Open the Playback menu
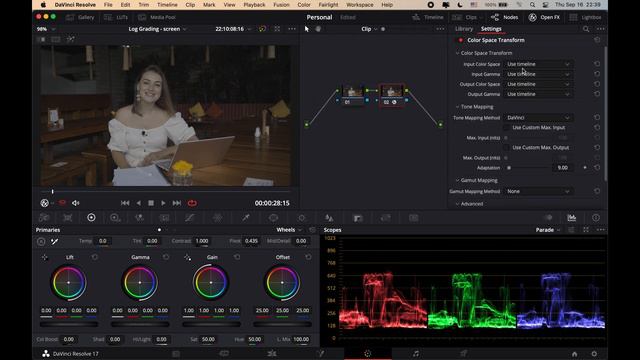 click(x=254, y=5)
